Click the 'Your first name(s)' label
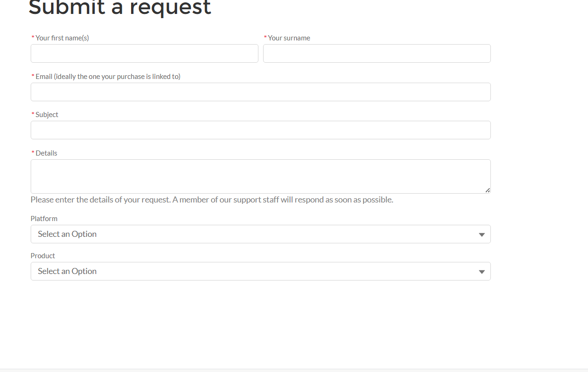 (62, 38)
